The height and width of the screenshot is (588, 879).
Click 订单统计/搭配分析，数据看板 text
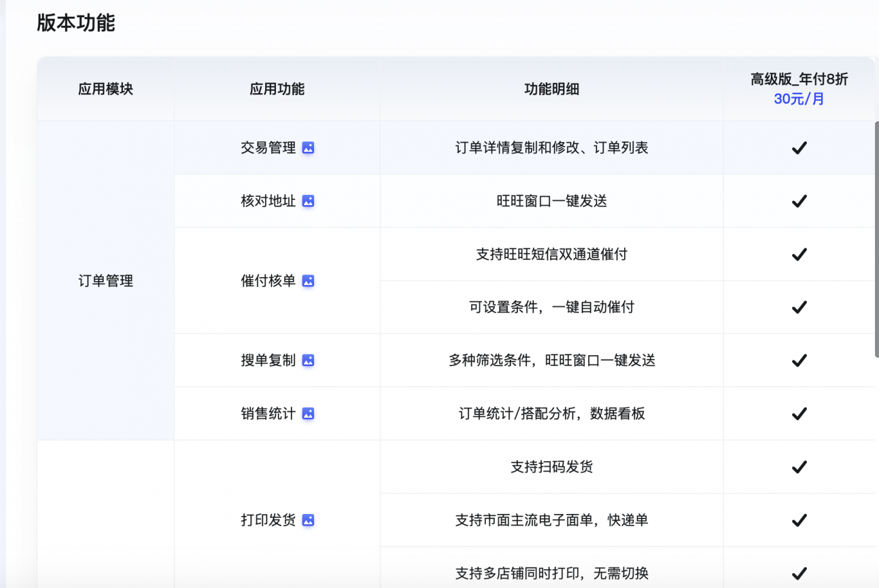click(x=551, y=414)
